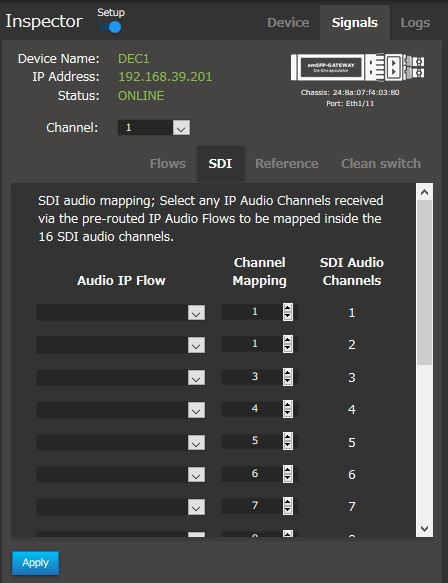Increment channel mapping for SDI channel 1
This screenshot has width=448, height=583.
point(287,307)
